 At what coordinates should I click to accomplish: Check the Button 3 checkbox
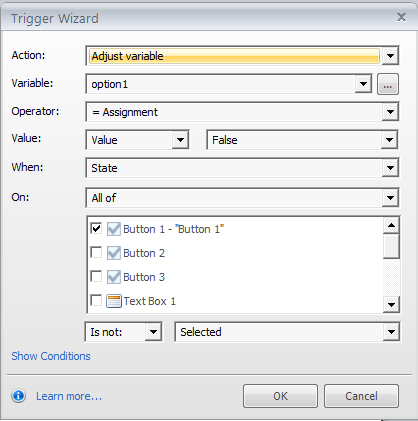coord(96,276)
